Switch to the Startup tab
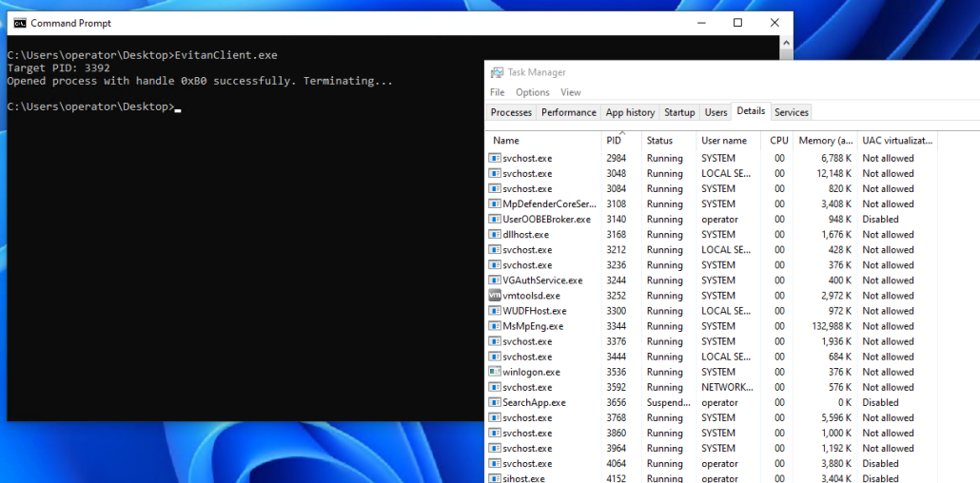 (679, 112)
